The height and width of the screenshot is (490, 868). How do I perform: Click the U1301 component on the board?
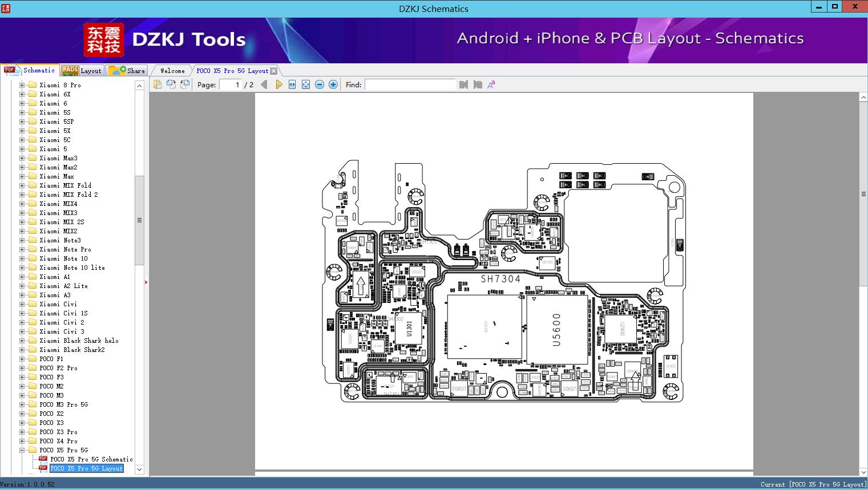[409, 328]
